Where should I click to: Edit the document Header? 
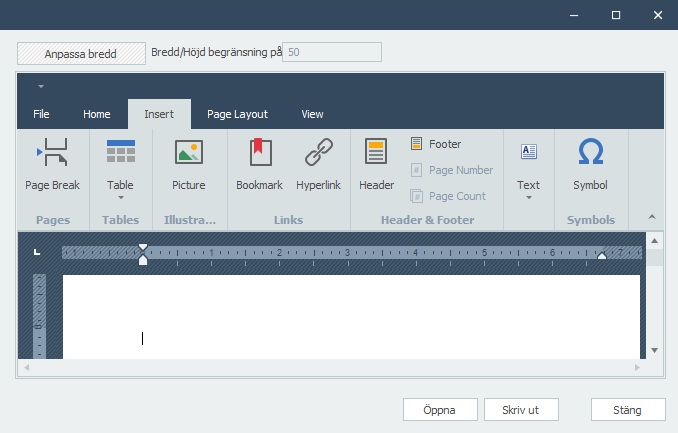click(x=376, y=166)
